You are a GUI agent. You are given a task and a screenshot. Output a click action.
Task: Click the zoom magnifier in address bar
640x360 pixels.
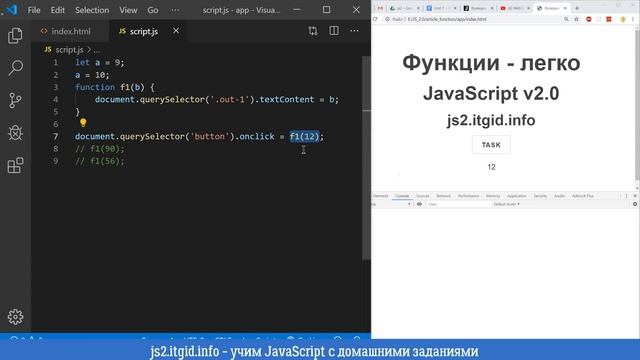point(566,19)
